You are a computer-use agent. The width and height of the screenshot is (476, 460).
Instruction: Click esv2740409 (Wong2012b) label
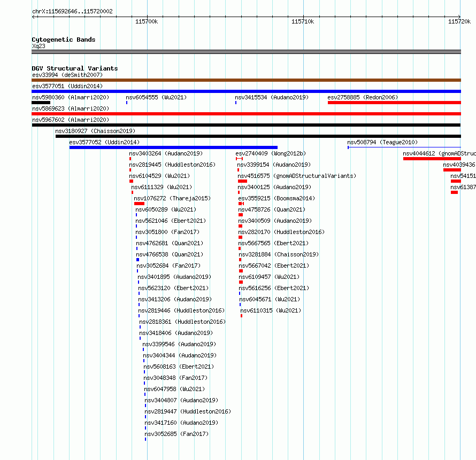tap(271, 153)
